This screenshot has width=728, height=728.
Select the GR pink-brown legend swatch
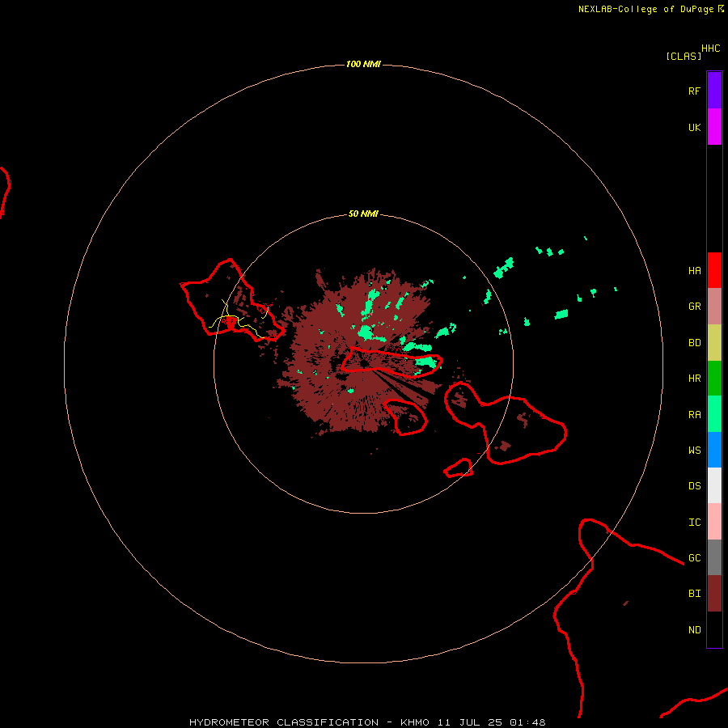click(714, 307)
